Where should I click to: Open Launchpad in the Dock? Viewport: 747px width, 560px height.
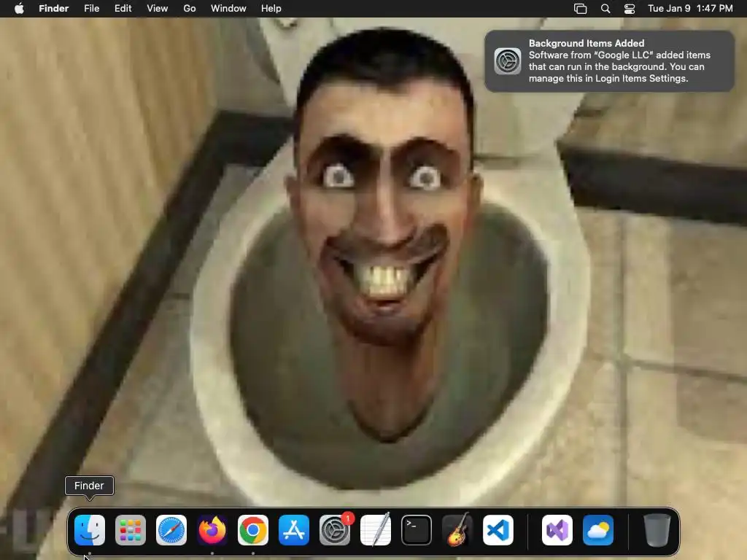[x=131, y=530]
